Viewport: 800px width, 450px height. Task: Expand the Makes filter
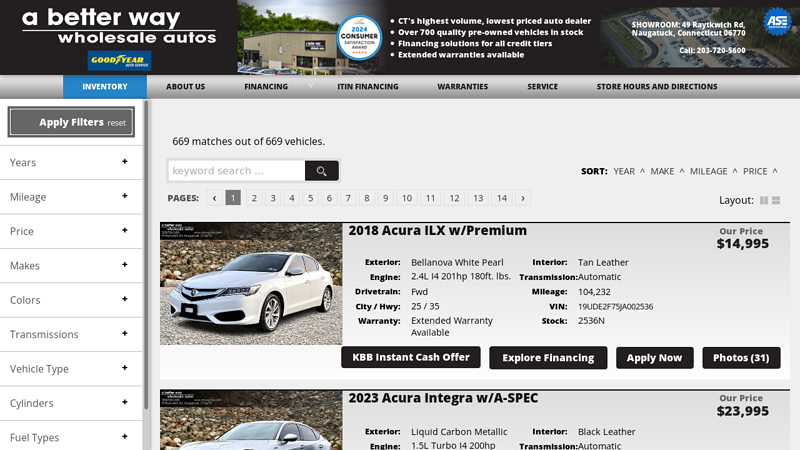coord(71,266)
